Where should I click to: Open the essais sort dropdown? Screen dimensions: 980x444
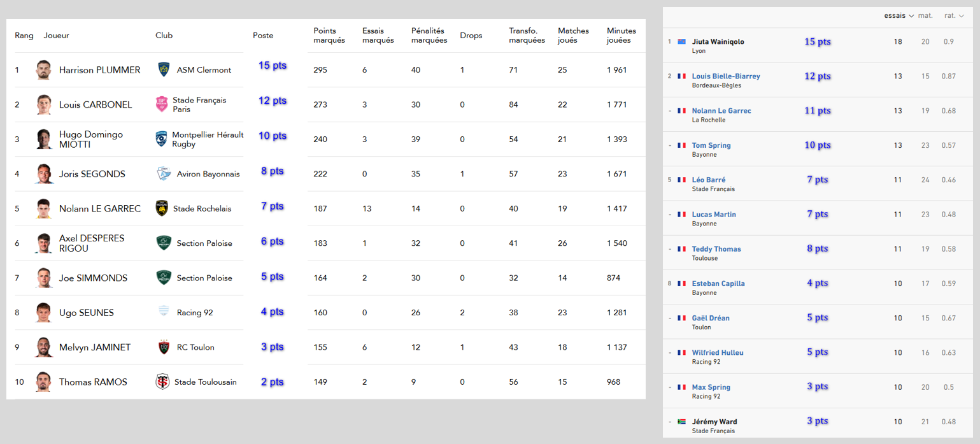pyautogui.click(x=899, y=15)
